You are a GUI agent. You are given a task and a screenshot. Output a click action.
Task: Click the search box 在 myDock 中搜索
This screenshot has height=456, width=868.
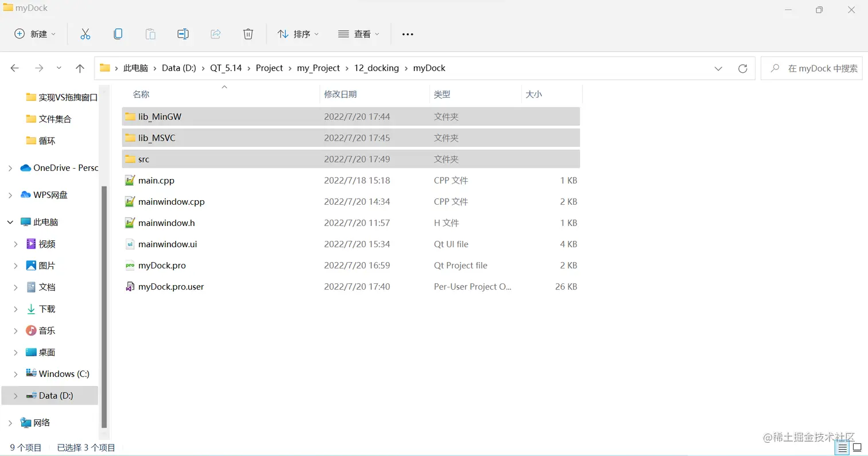coord(812,68)
